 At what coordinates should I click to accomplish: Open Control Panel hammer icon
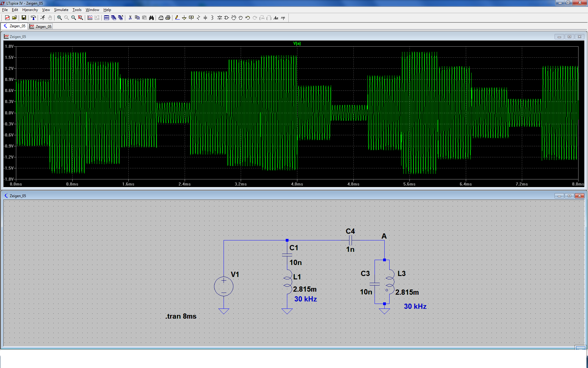pos(33,18)
